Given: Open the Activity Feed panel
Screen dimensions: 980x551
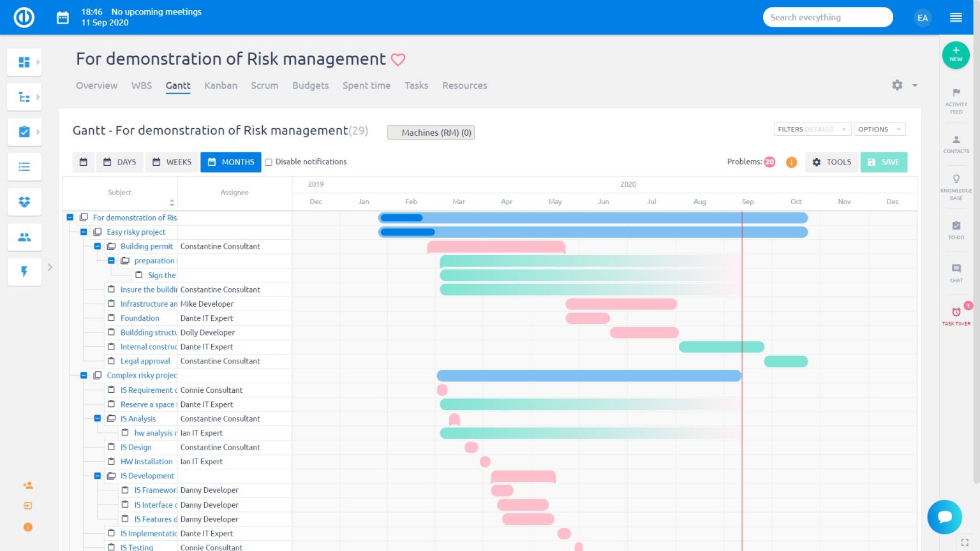Looking at the screenshot, I should point(956,102).
